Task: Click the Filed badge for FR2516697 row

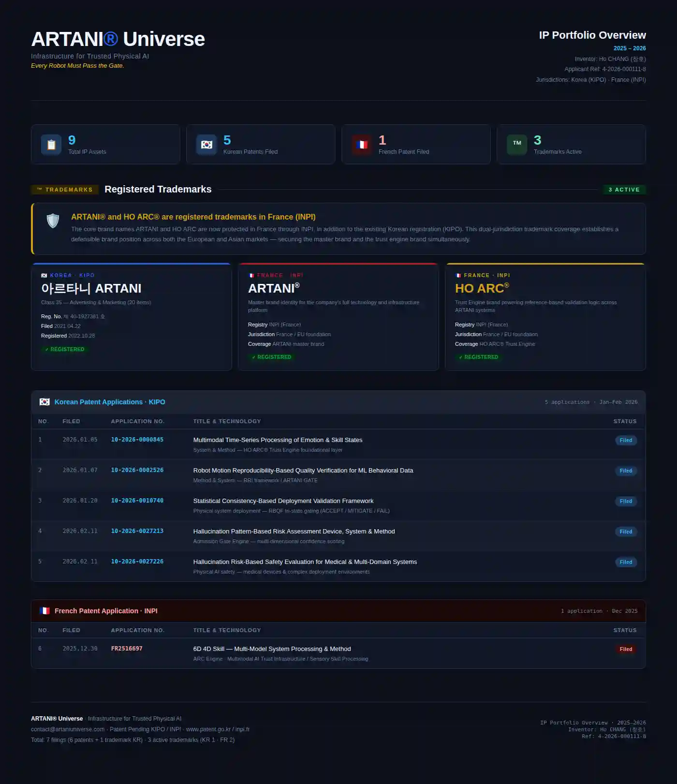Action: [626, 649]
